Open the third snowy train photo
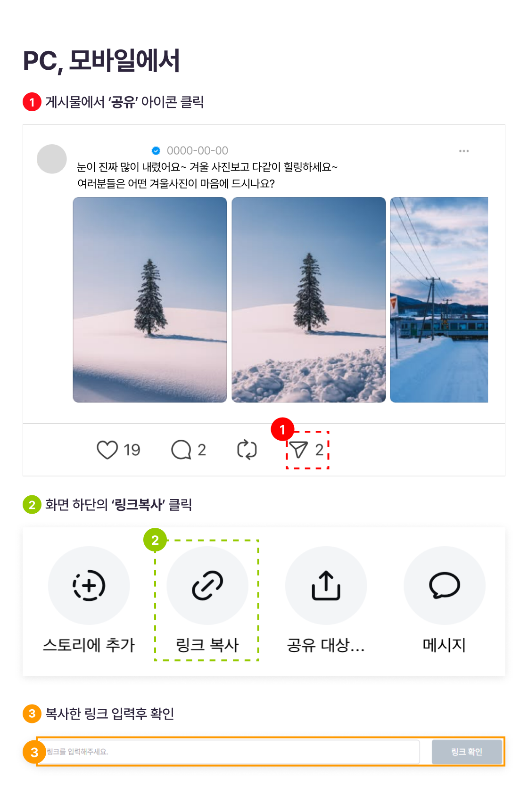 pos(439,300)
